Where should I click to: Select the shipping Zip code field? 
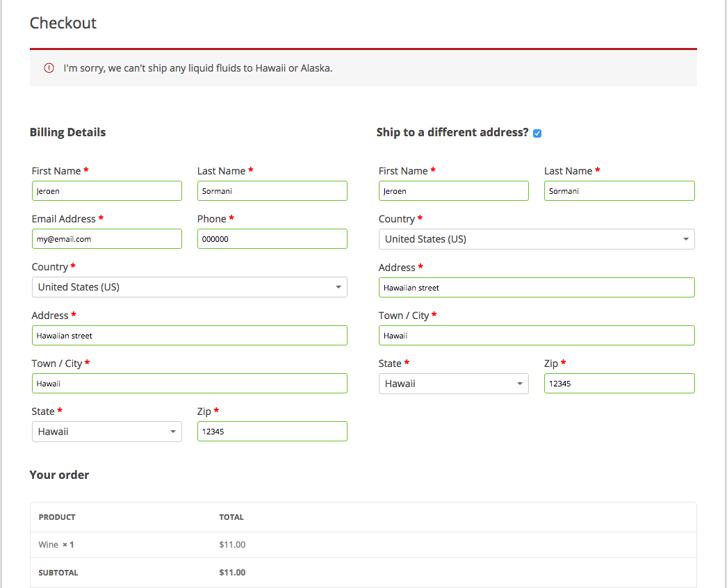pos(619,383)
